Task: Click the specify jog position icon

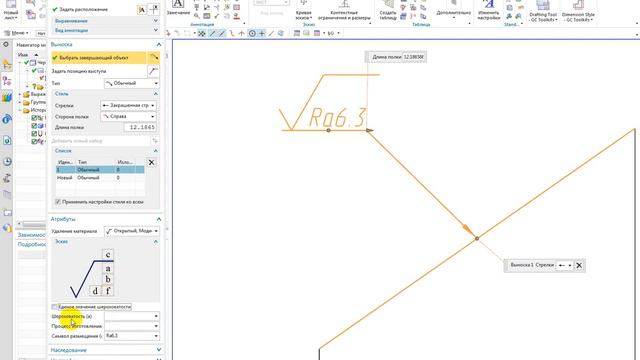Action: tap(153, 71)
